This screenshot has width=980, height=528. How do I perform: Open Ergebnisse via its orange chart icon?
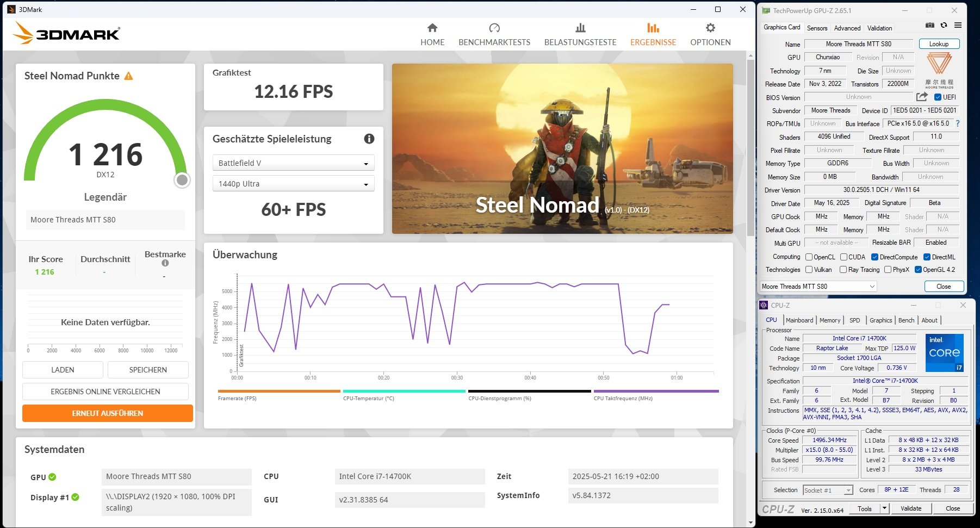click(x=653, y=28)
